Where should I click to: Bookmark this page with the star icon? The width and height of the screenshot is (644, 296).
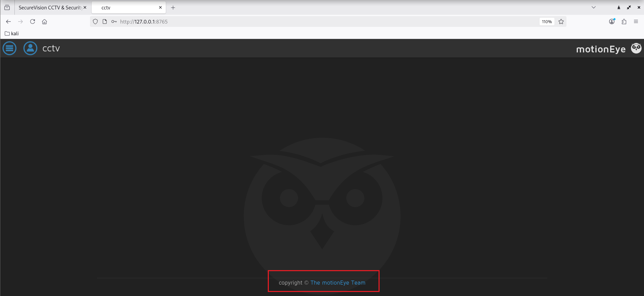point(561,22)
